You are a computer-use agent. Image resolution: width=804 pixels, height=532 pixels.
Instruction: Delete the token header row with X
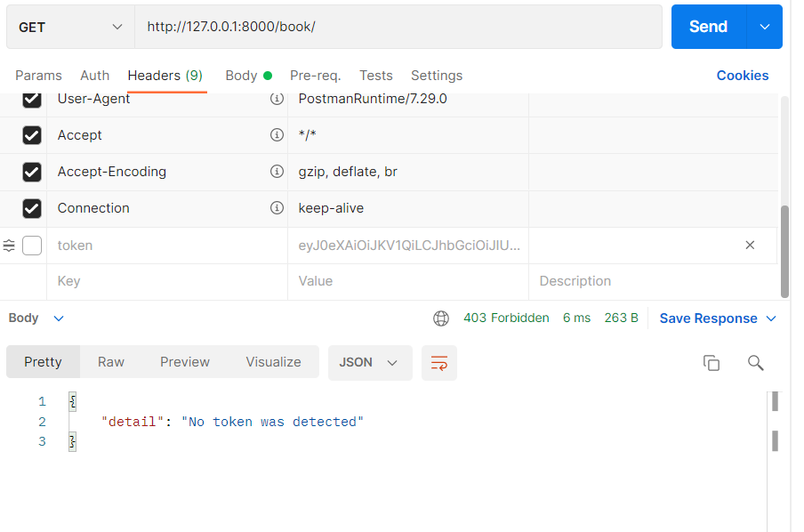750,246
